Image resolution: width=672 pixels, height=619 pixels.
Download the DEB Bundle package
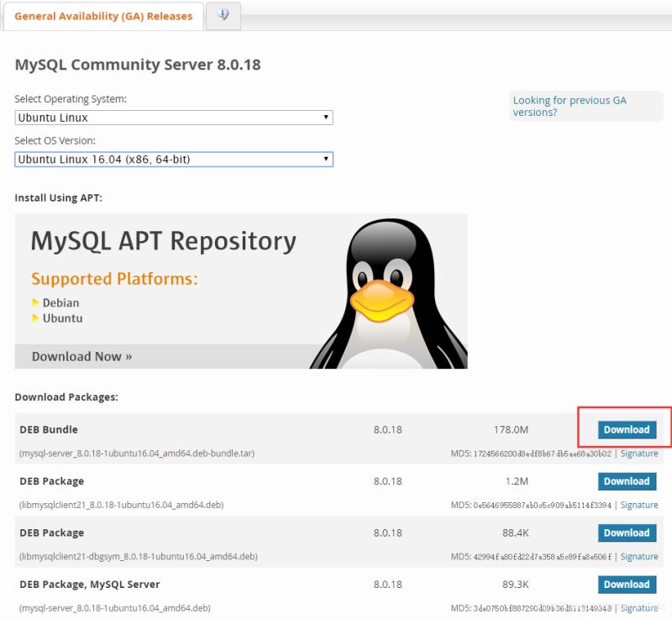point(627,430)
